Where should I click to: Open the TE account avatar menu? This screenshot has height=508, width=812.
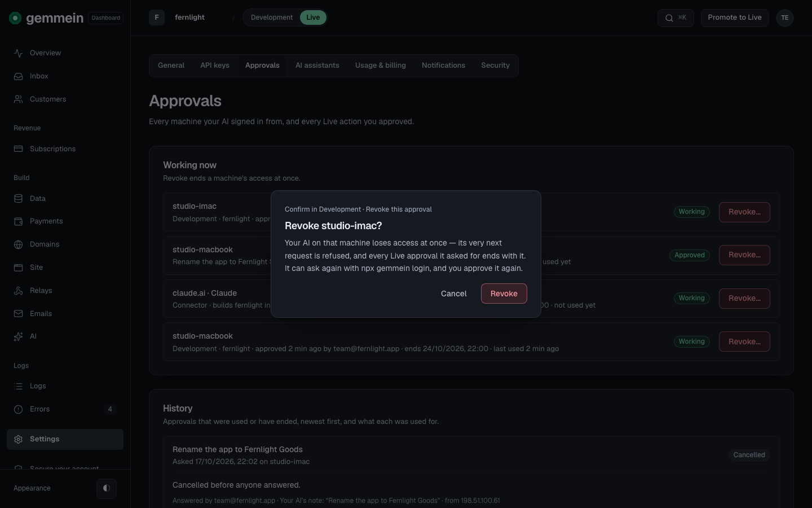click(x=785, y=17)
